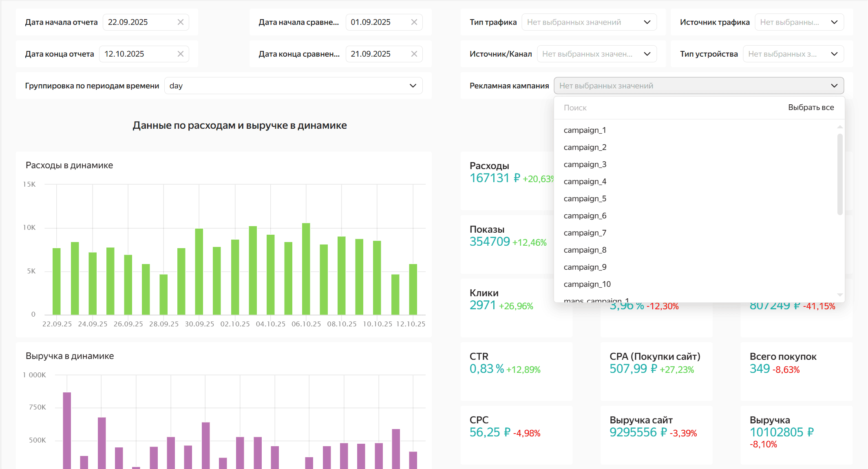
Task: Choose campaign_5 in the campaign list
Action: pyautogui.click(x=585, y=198)
